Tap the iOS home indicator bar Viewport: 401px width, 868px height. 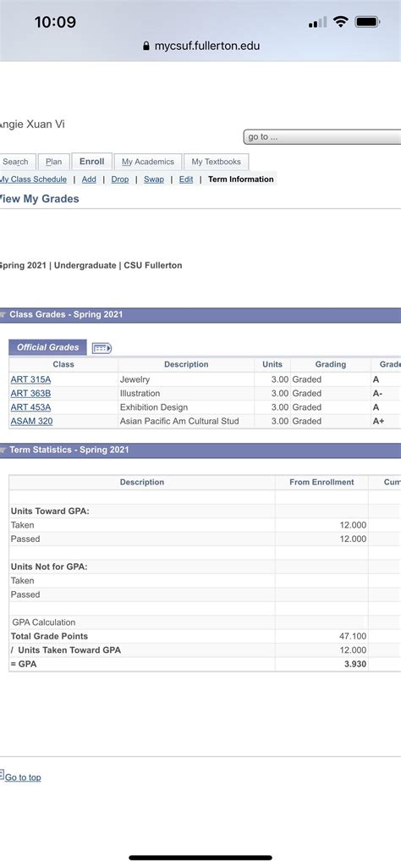[200, 858]
